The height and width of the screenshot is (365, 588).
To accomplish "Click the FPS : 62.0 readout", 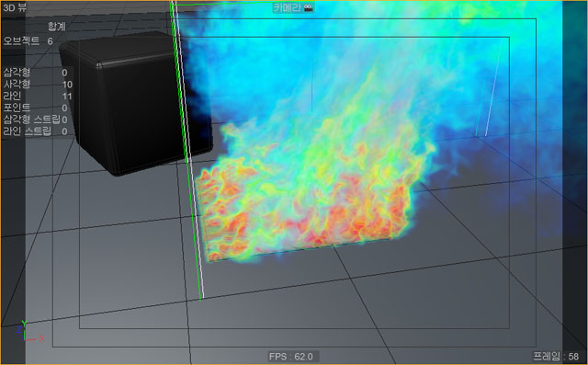I will point(291,357).
